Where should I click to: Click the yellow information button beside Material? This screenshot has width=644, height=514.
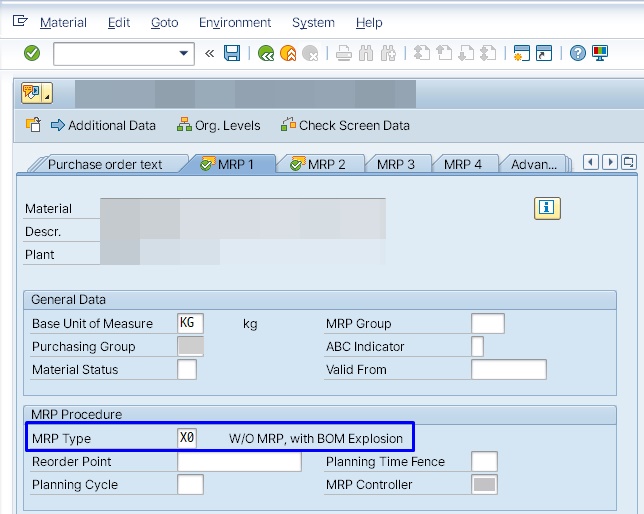click(x=547, y=208)
